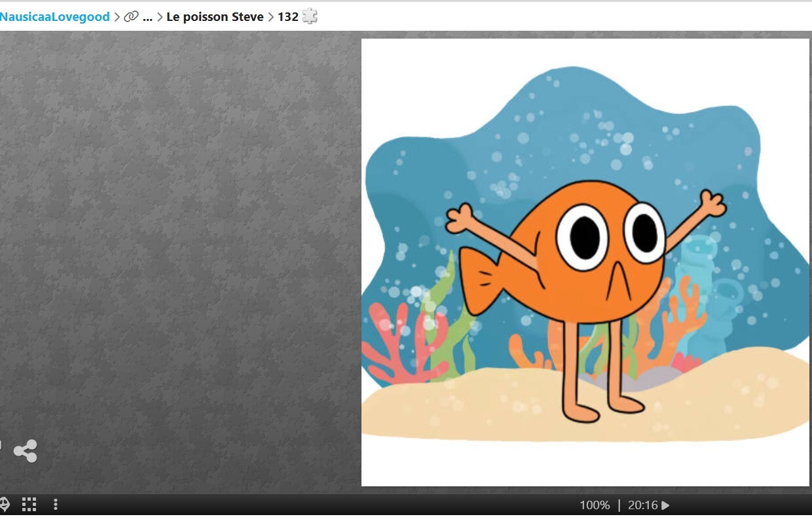Resume timer with the play arrow
The width and height of the screenshot is (812, 521).
(665, 505)
